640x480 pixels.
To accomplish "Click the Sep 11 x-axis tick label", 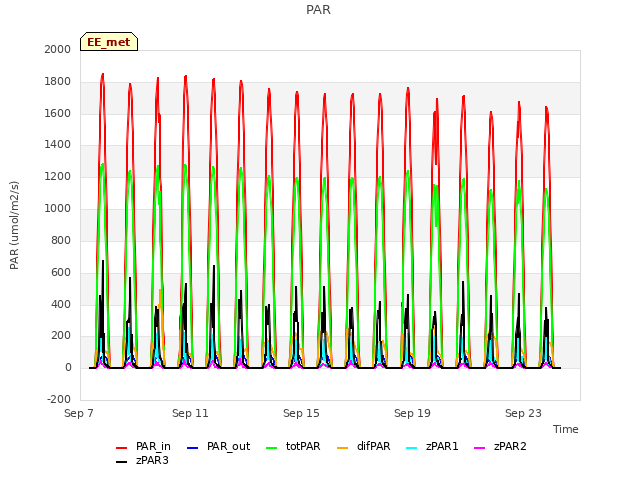I will (x=190, y=413).
